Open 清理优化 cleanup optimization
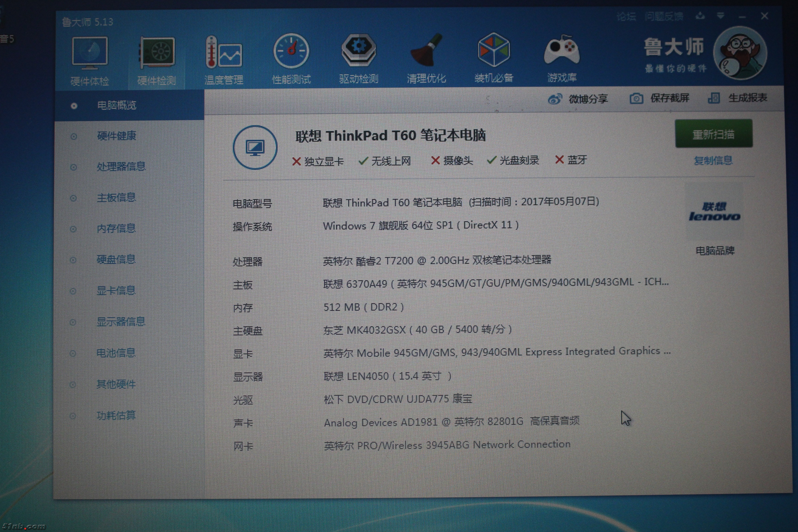 (x=426, y=50)
